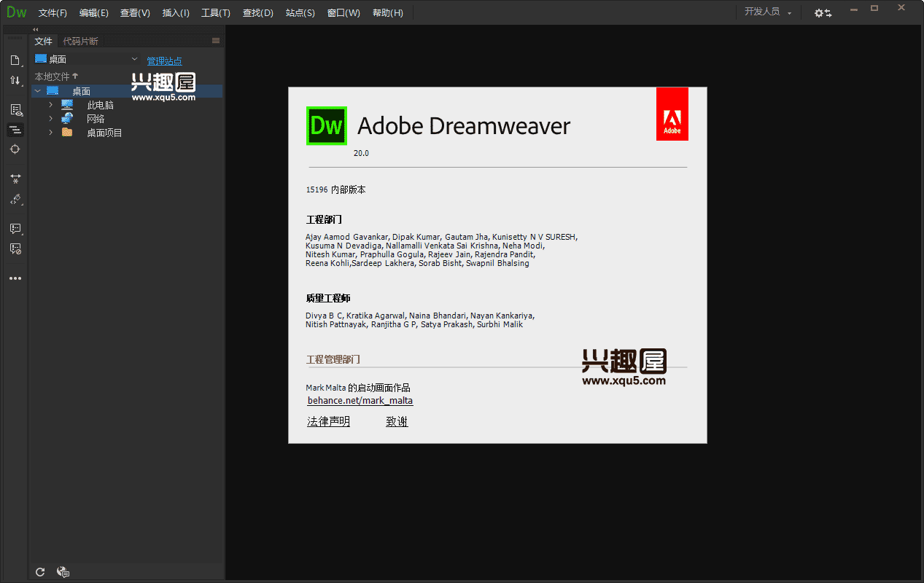Expand the 此电脑 tree node

click(50, 105)
